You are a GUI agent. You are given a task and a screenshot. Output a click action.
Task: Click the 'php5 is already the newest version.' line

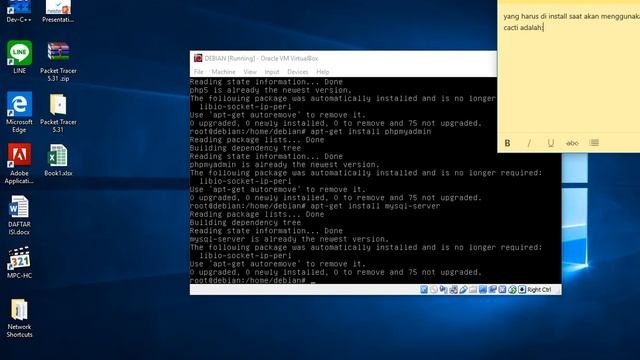click(x=270, y=90)
